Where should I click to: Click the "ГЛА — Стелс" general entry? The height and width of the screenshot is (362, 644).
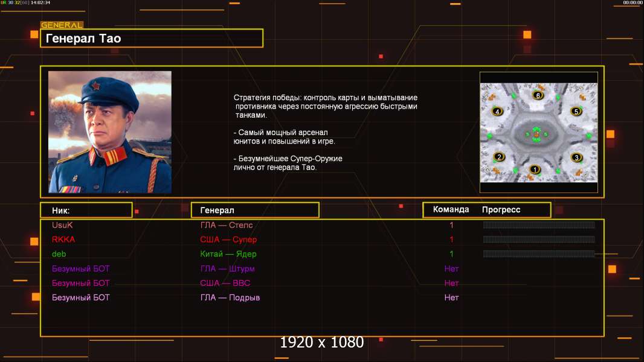click(x=227, y=225)
